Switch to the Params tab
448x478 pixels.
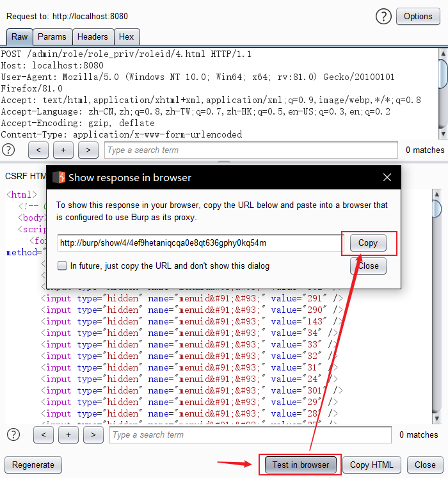click(52, 37)
